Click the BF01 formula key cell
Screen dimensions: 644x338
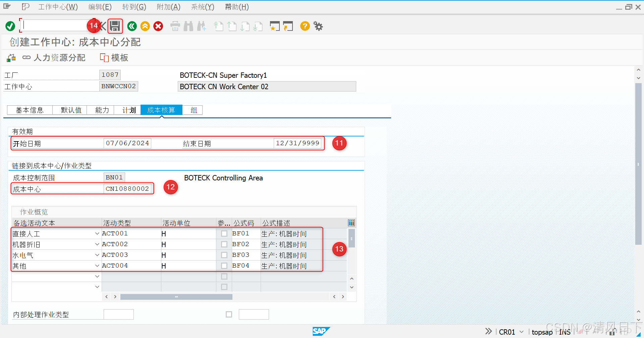[x=246, y=233]
